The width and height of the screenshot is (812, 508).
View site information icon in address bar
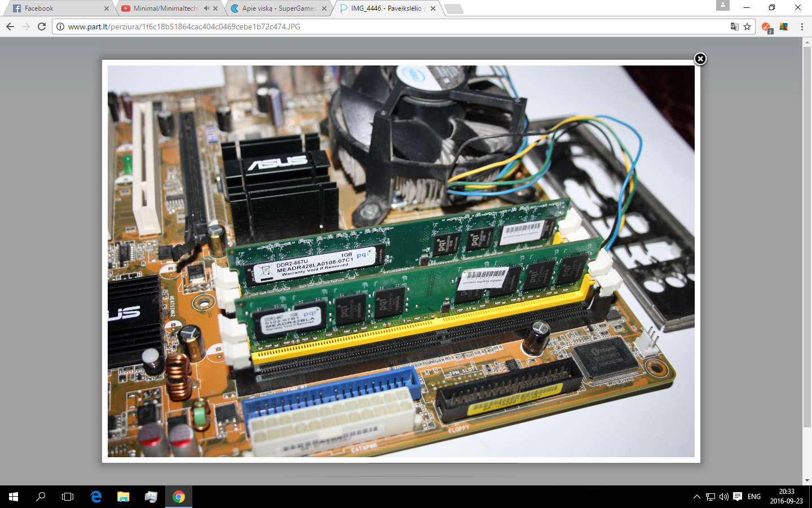pos(60,27)
